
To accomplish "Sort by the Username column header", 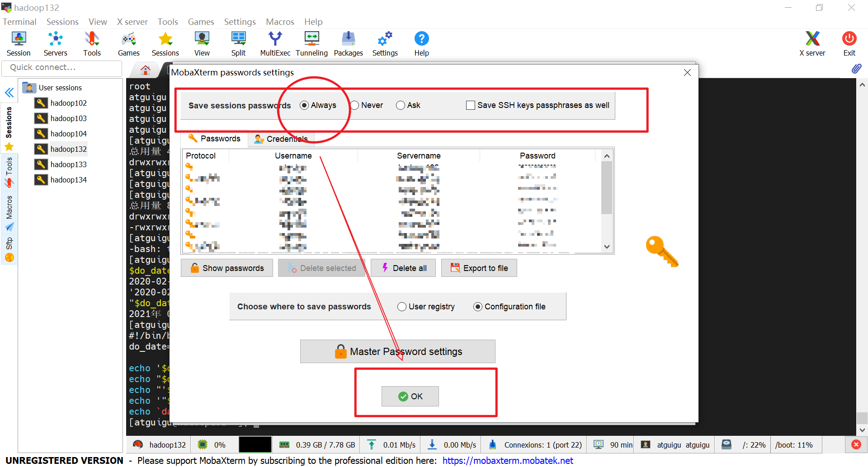I will 293,156.
